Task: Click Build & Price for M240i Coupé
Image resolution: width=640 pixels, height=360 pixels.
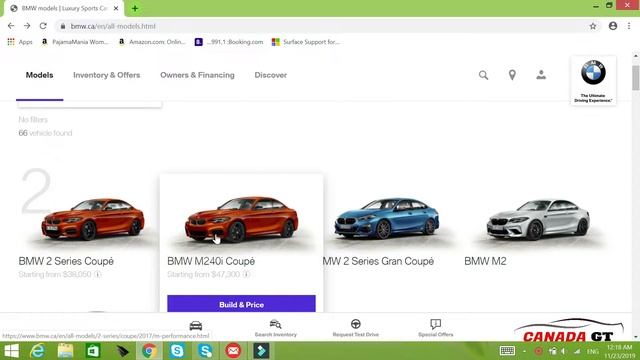Action: coord(241,304)
